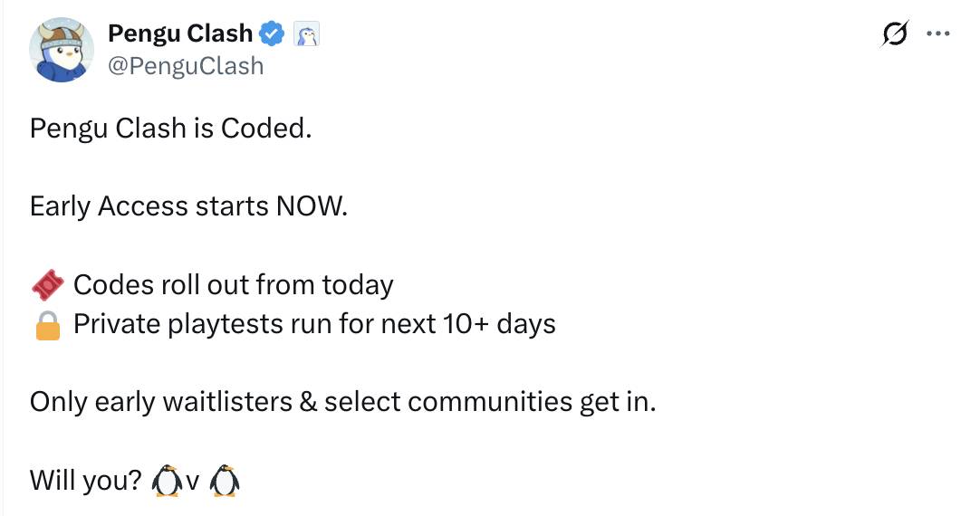The height and width of the screenshot is (516, 980).
Task: Open the @PenguClash handle link
Action: click(x=186, y=65)
